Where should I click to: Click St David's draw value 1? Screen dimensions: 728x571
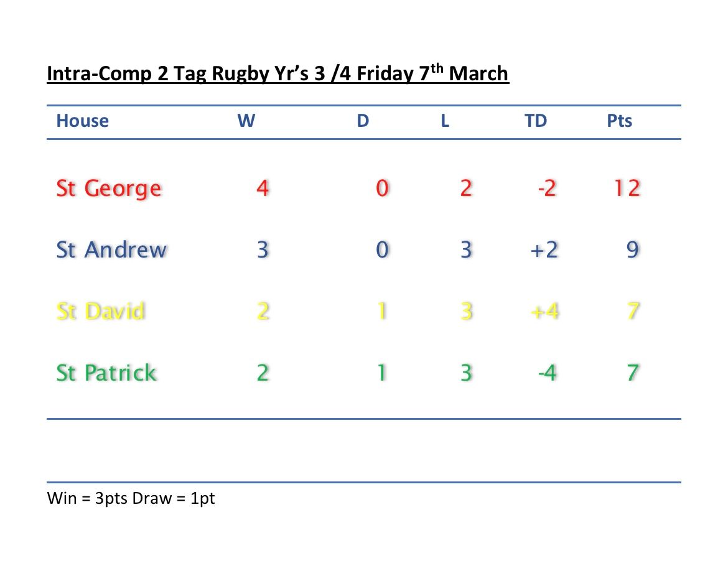pos(381,311)
